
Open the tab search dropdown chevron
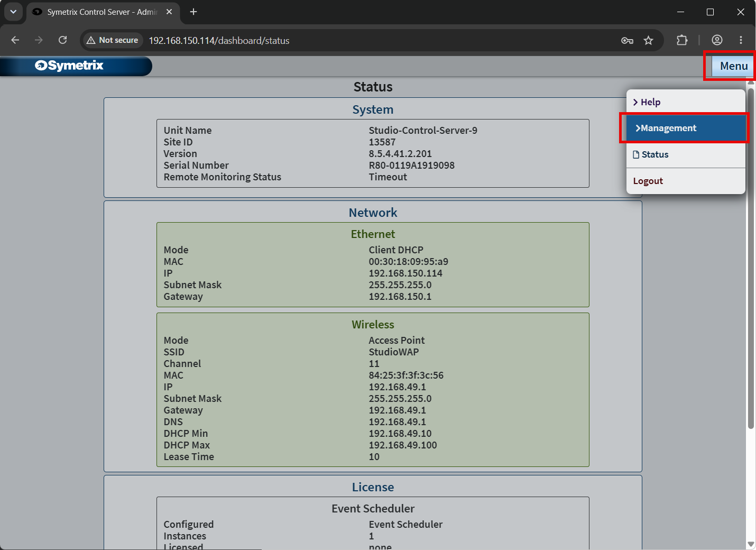(x=13, y=12)
